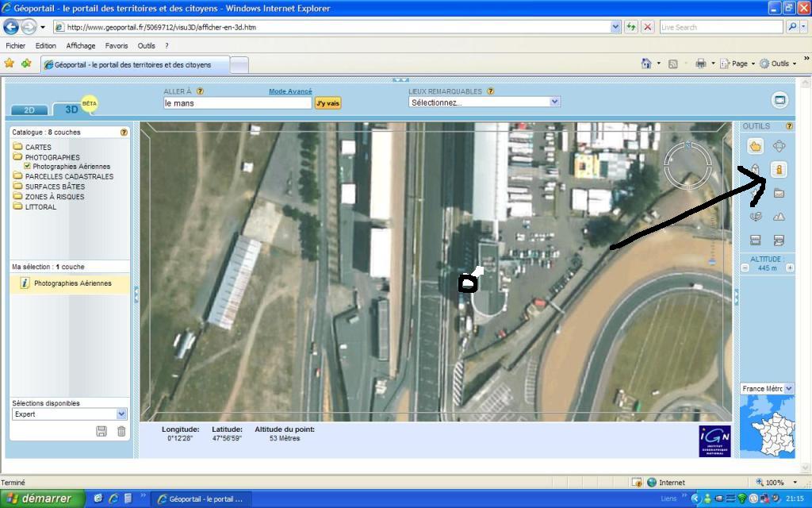
Task: Switch to the 2D view tab
Action: tap(29, 110)
